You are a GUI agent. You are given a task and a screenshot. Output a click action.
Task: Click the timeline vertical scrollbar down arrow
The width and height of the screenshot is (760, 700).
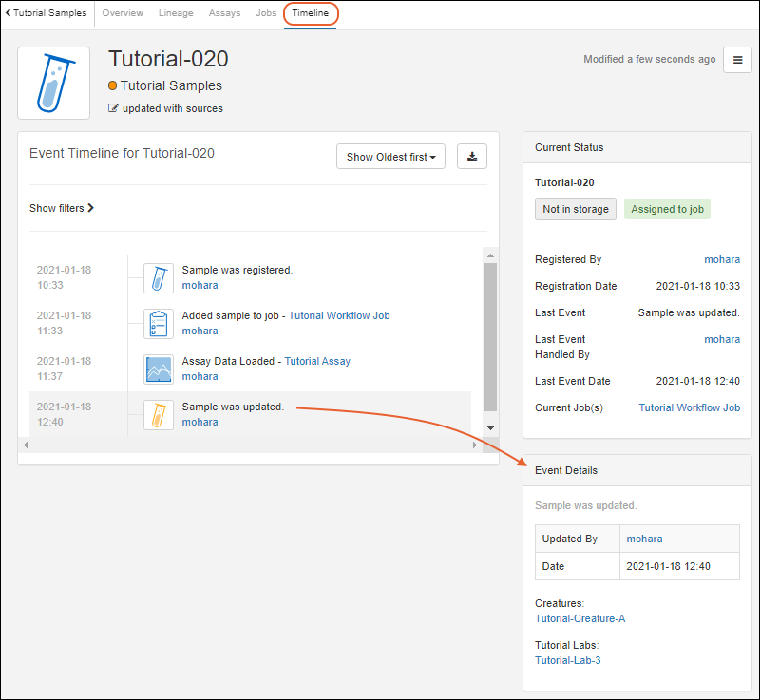[x=490, y=428]
